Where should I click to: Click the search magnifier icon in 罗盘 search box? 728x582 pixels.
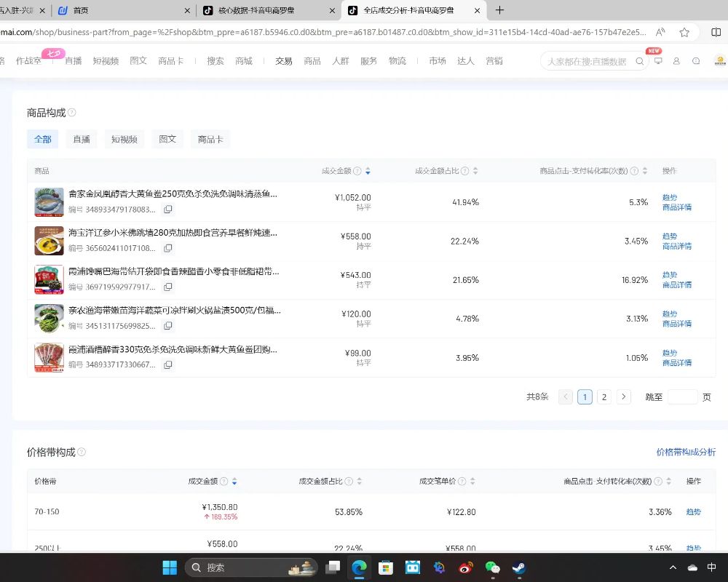point(640,62)
